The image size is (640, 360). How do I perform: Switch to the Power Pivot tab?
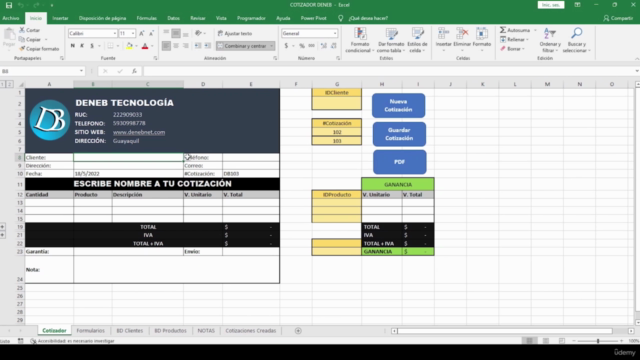click(x=313, y=18)
